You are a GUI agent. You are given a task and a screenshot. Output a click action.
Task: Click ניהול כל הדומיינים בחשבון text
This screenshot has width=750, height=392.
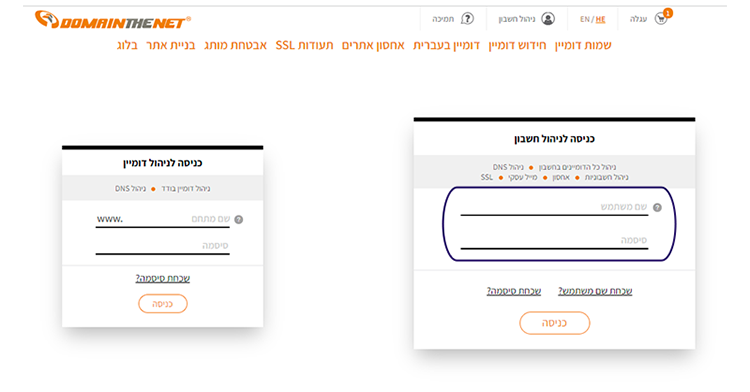click(577, 167)
